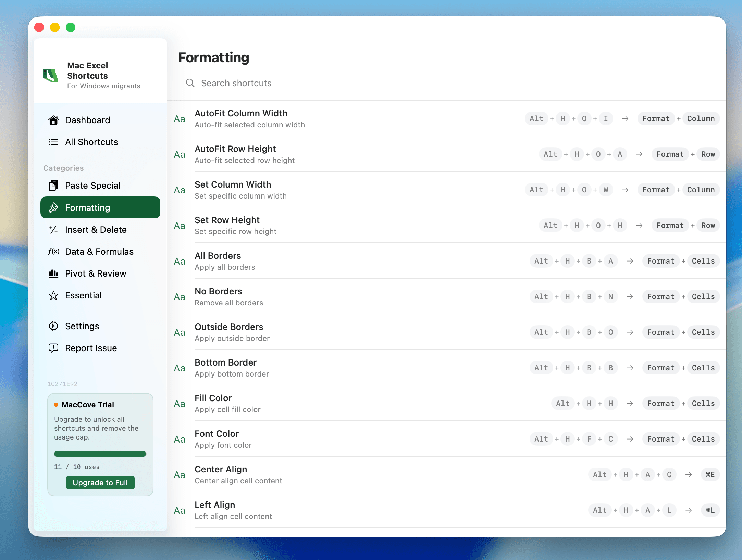Screen dimensions: 742x560
Task: Click the Aa icon beside Center Align
Action: [180, 475]
